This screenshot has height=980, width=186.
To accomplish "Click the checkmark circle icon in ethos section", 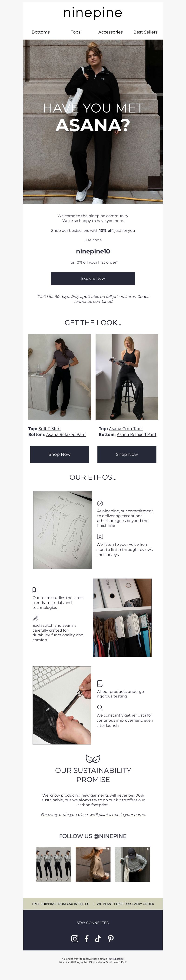I will pos(100,503).
